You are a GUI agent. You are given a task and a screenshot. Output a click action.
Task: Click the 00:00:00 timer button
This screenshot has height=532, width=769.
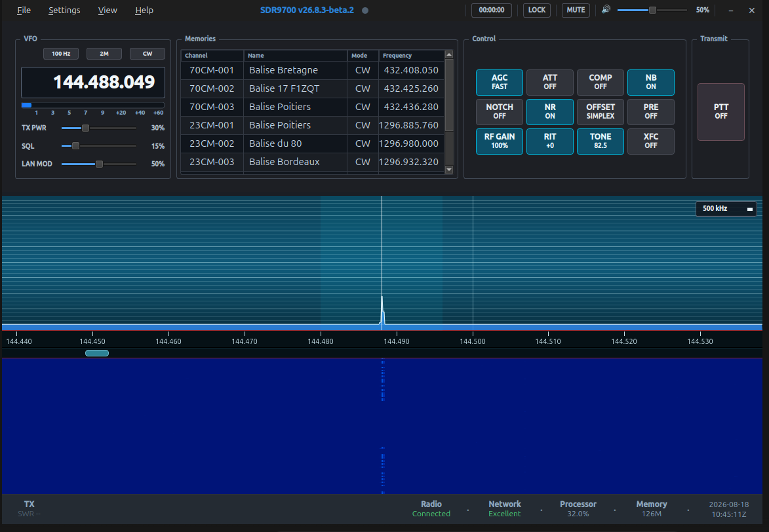492,10
